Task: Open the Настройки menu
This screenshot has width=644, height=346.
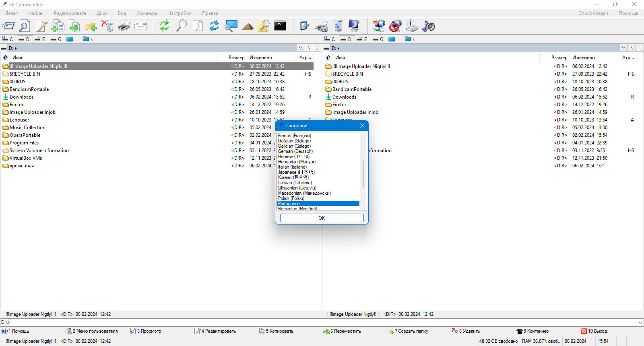Action: point(180,13)
